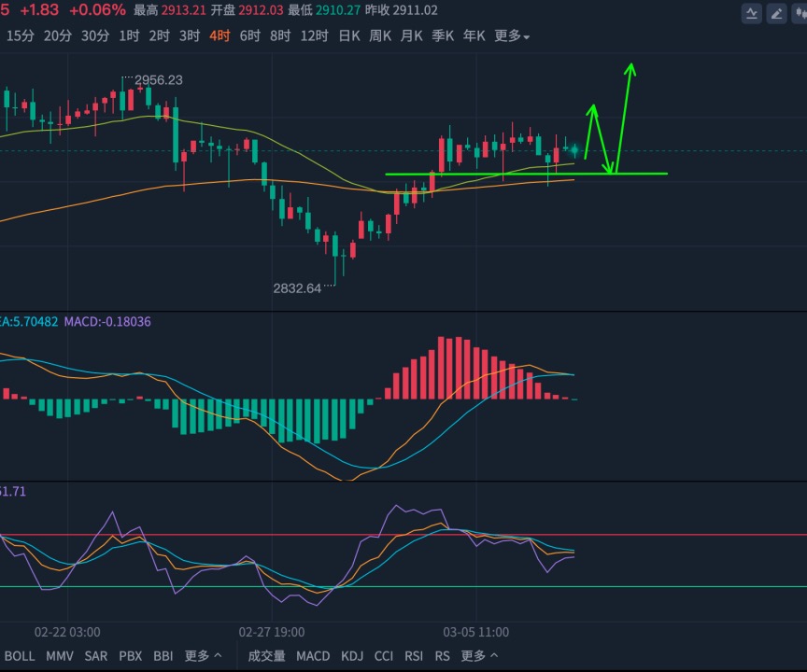
Task: Click the +1.83 price change value
Action: point(39,9)
